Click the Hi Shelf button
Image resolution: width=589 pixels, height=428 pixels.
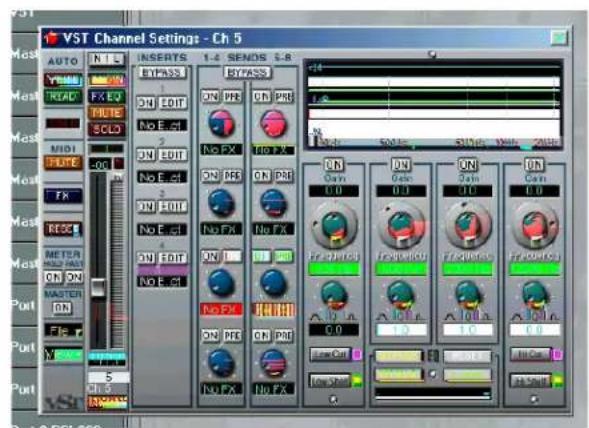tap(530, 381)
